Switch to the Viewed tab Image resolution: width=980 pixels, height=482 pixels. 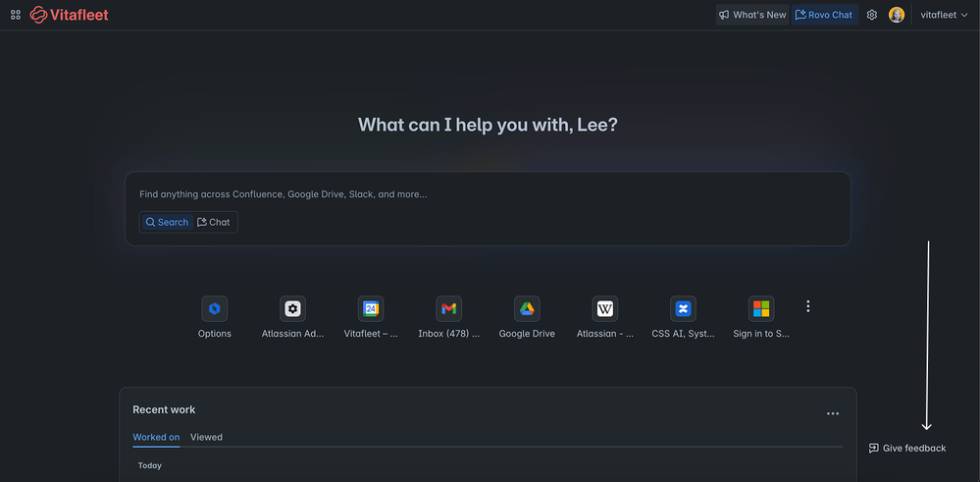point(206,437)
